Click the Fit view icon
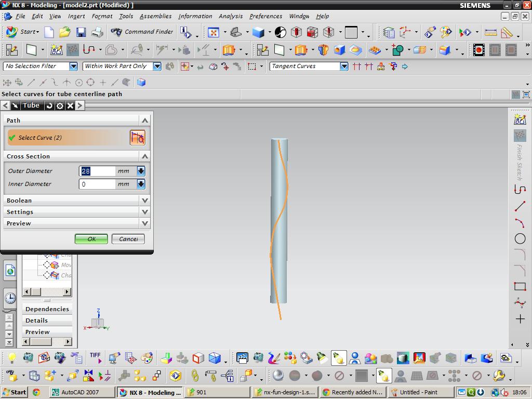The height and width of the screenshot is (399, 532). click(213, 33)
